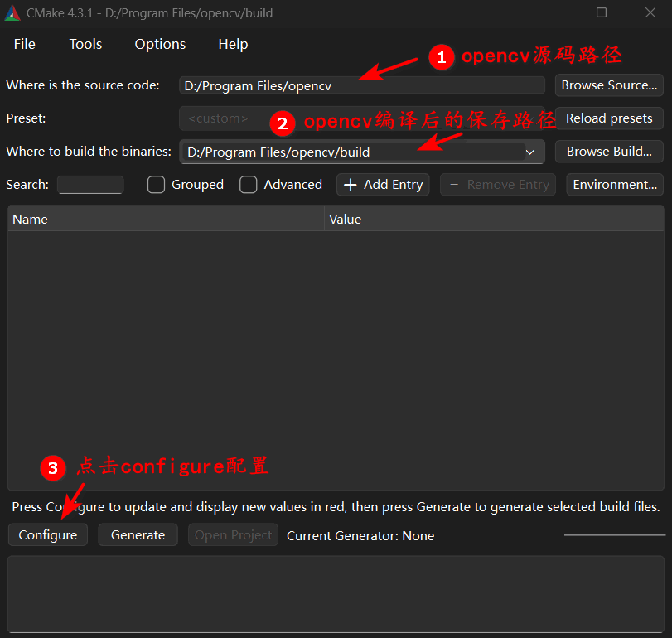Click the Search input field
Image resolution: width=672 pixels, height=638 pixels.
(x=90, y=185)
